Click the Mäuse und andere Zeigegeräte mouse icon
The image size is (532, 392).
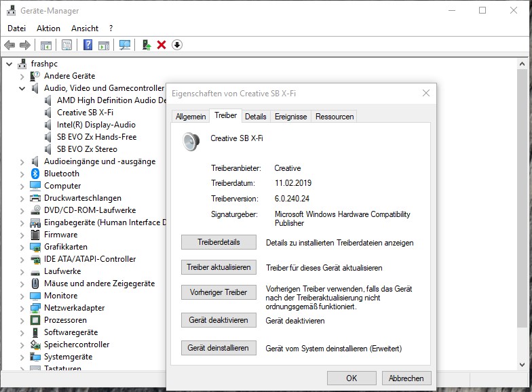point(35,283)
